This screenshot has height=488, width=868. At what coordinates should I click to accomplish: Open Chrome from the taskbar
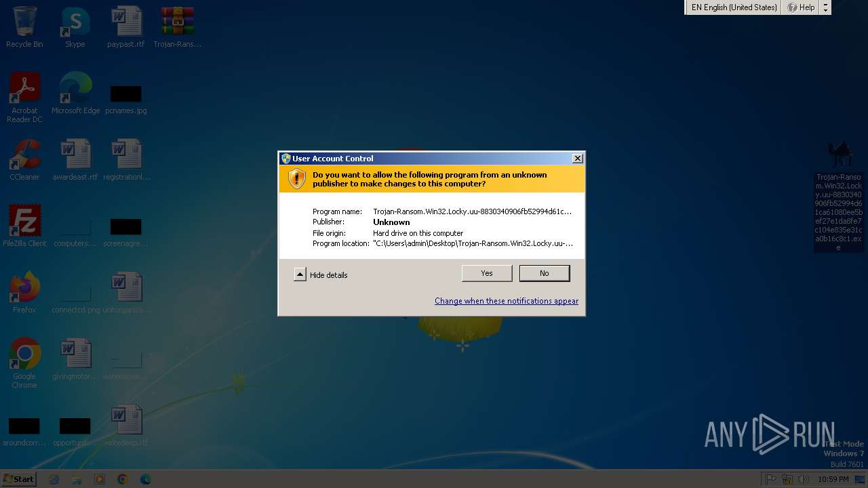click(x=123, y=479)
